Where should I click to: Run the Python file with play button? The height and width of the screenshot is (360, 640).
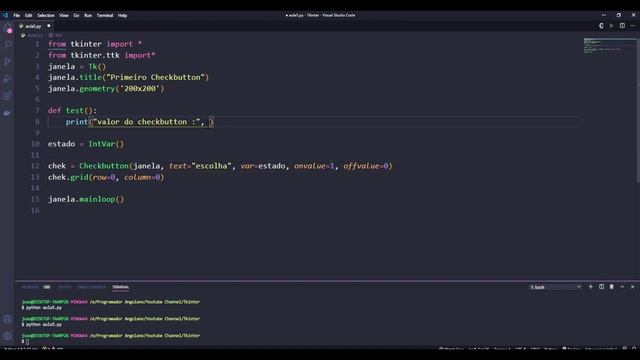pos(611,26)
